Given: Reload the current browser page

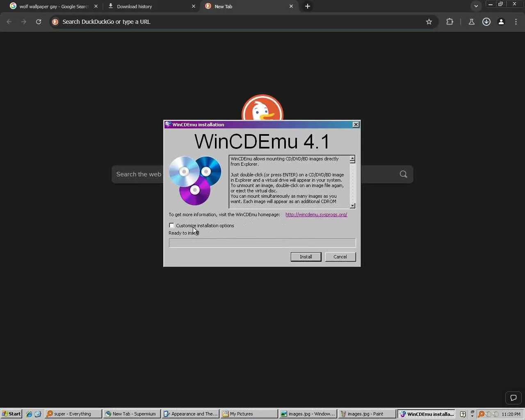Looking at the screenshot, I should click(39, 22).
